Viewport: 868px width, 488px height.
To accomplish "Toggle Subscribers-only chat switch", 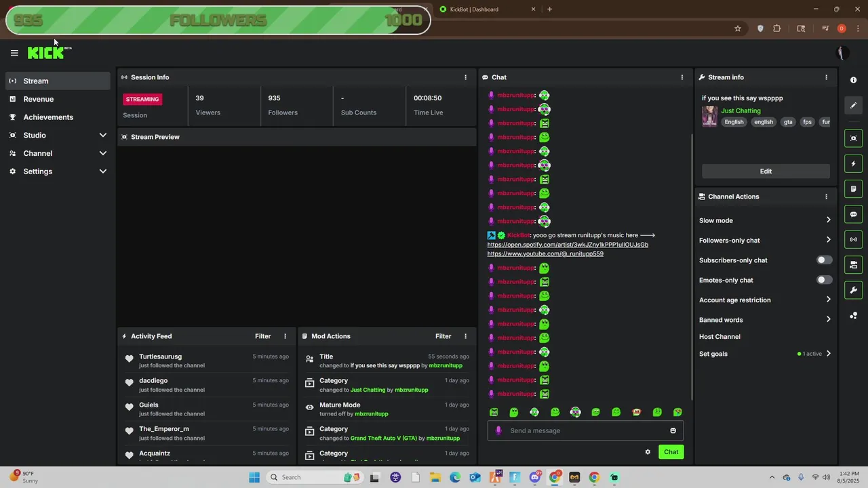I will tap(824, 260).
